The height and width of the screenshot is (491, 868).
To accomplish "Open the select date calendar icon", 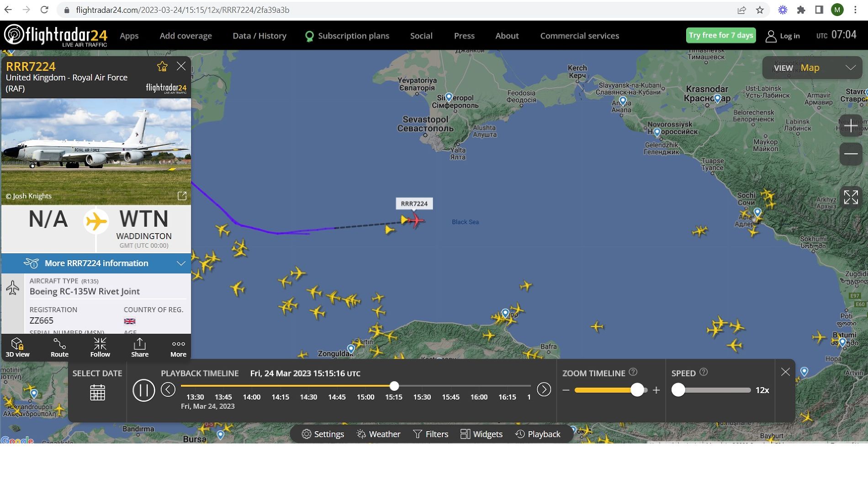I will coord(97,392).
